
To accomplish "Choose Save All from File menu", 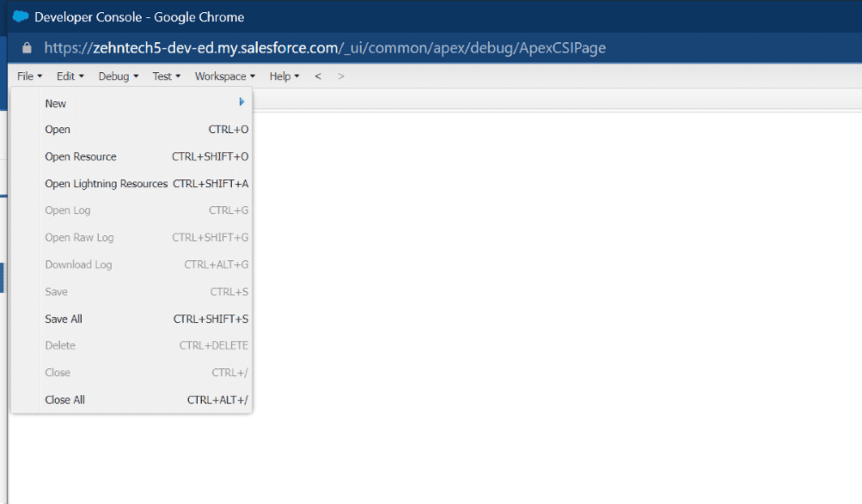I will 64,319.
